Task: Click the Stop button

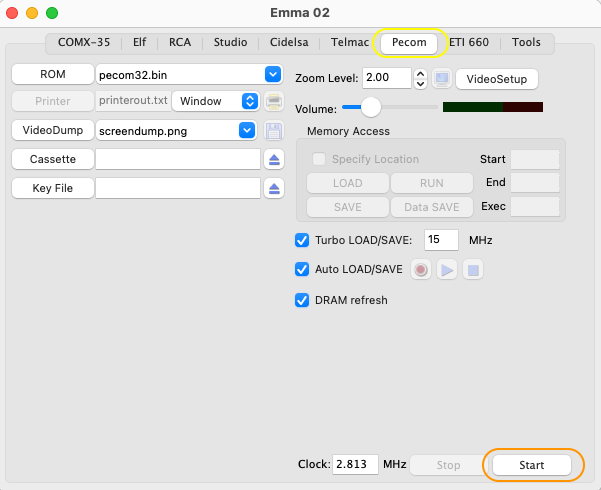Action: pyautogui.click(x=448, y=465)
